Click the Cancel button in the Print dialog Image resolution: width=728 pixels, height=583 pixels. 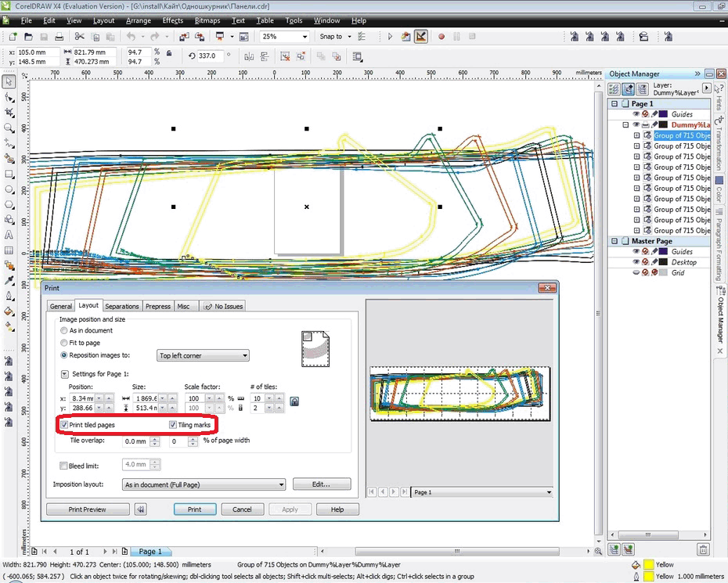[x=242, y=509]
